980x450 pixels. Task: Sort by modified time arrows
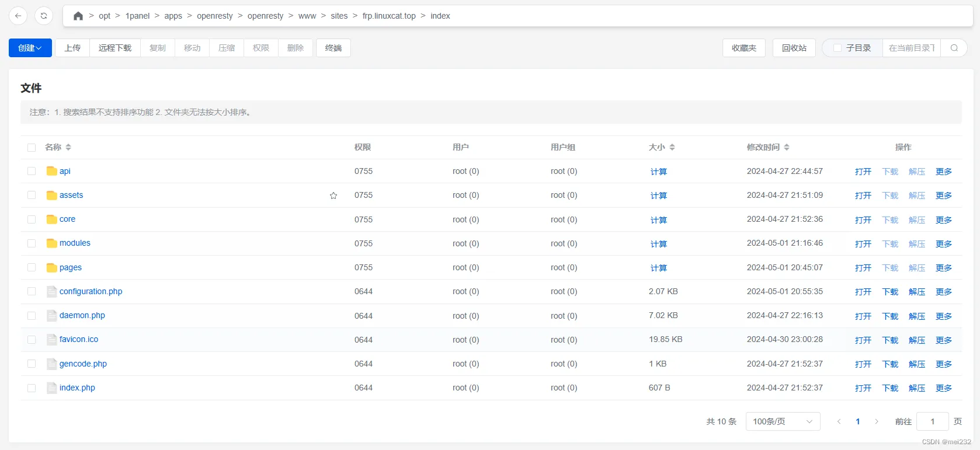[x=787, y=147]
